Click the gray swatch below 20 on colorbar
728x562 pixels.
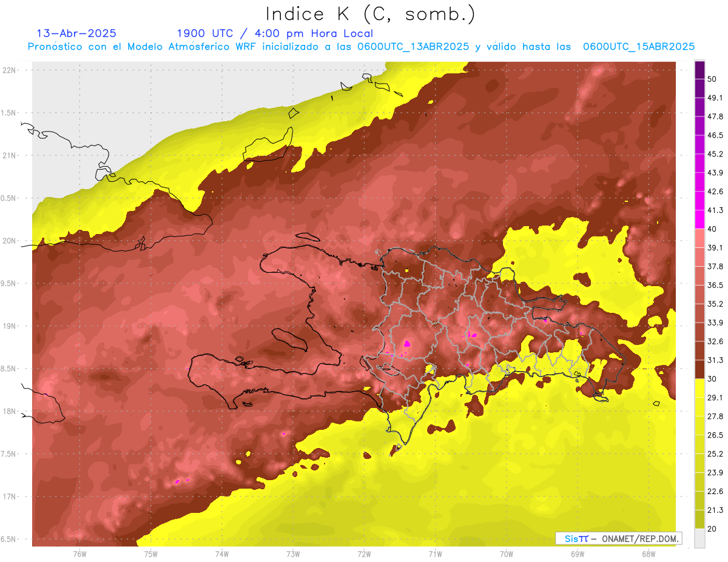pos(699,538)
